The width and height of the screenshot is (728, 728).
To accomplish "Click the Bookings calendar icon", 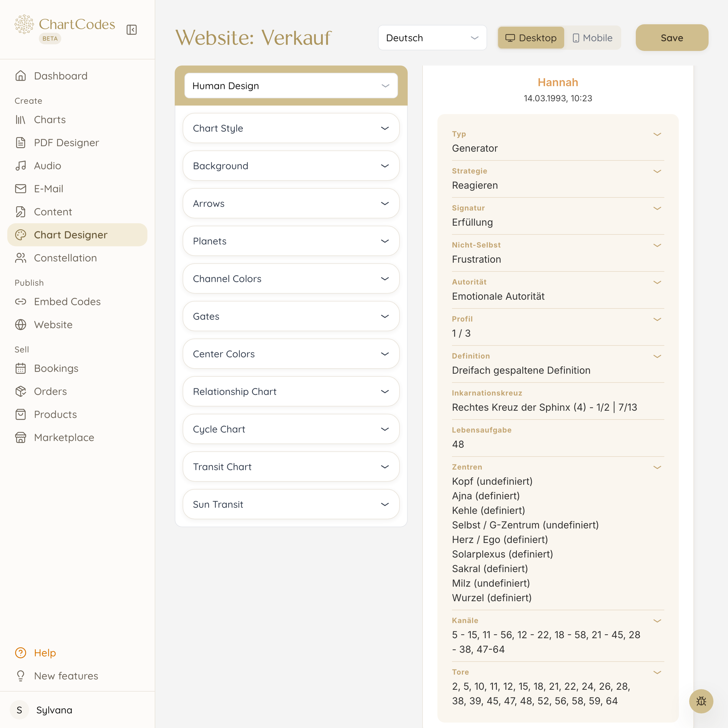I will point(21,368).
